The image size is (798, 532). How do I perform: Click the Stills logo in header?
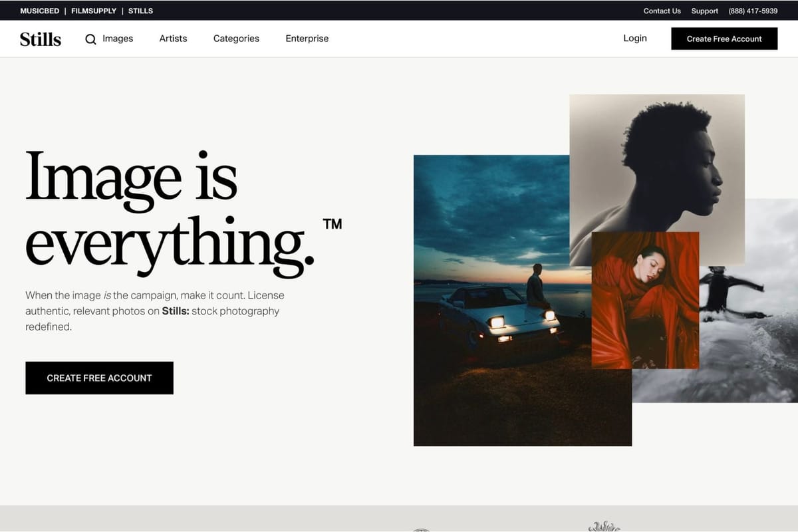coord(41,39)
